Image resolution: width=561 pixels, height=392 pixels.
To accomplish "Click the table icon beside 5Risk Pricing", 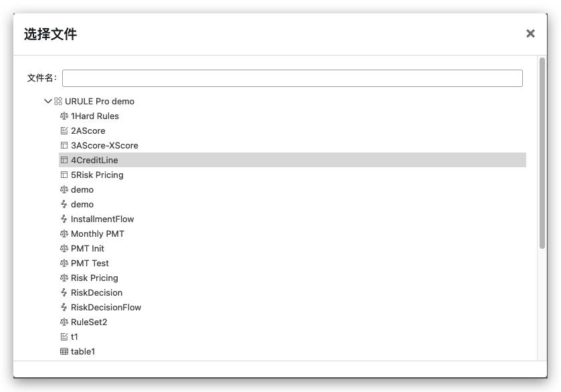I will pyautogui.click(x=64, y=175).
